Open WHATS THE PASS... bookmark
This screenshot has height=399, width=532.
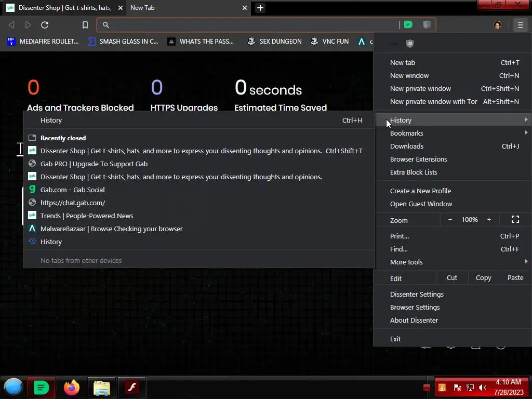pos(201,42)
